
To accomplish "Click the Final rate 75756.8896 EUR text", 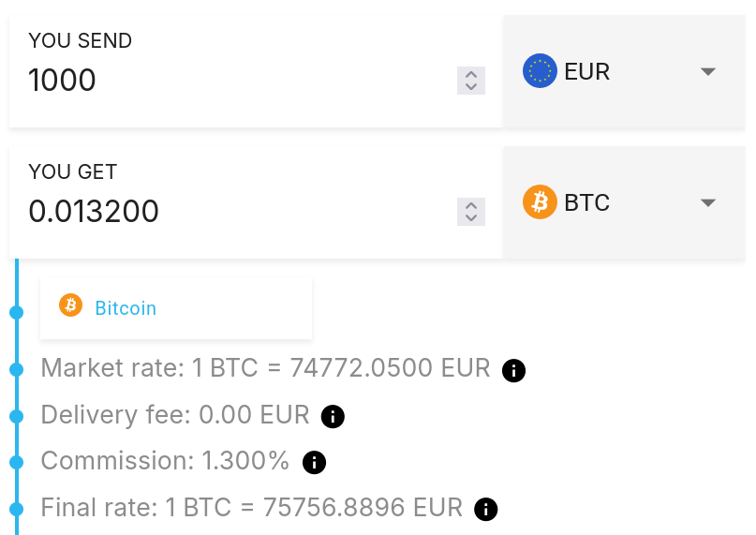I will point(251,508).
